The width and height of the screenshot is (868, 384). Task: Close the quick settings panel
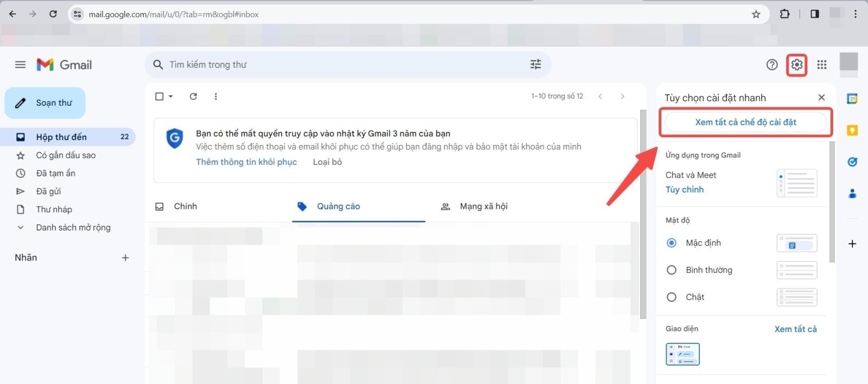pyautogui.click(x=821, y=98)
